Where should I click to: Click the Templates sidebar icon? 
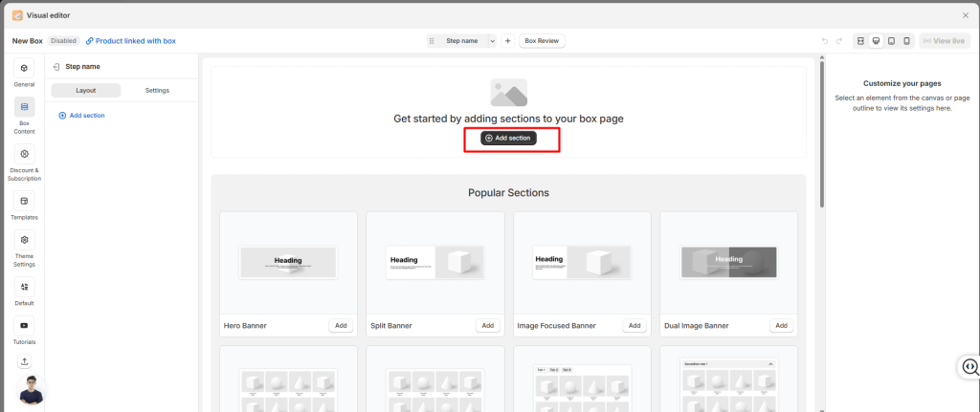coord(24,201)
